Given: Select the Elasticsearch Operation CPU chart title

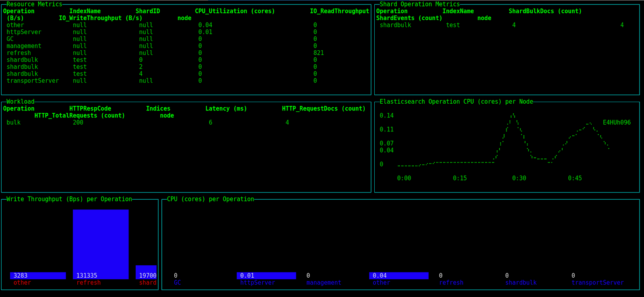Looking at the screenshot, I should [456, 102].
